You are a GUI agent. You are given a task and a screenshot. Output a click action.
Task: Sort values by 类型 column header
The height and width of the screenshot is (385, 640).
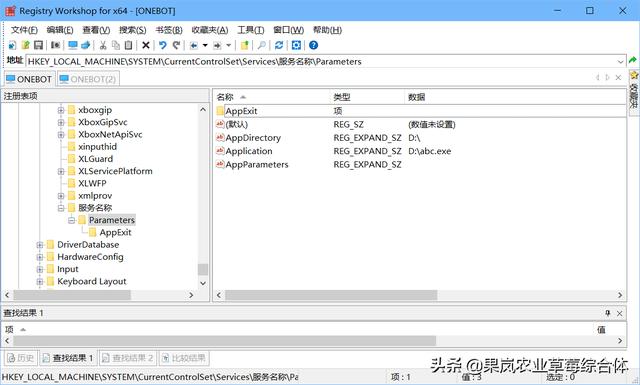tap(367, 97)
